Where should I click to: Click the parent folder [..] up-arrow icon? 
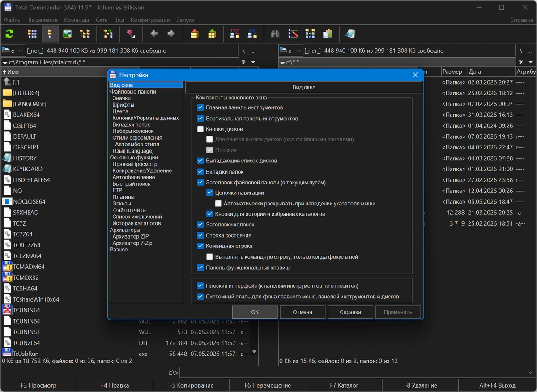(7, 82)
